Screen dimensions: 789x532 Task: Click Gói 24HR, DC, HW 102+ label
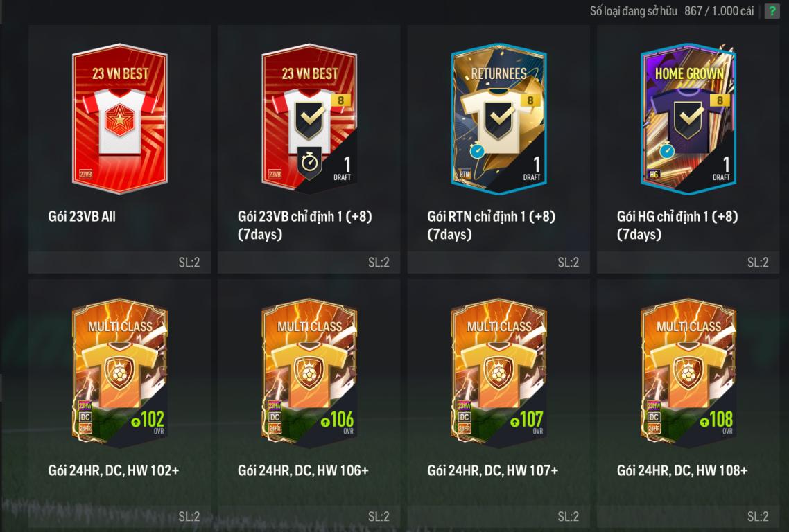114,470
